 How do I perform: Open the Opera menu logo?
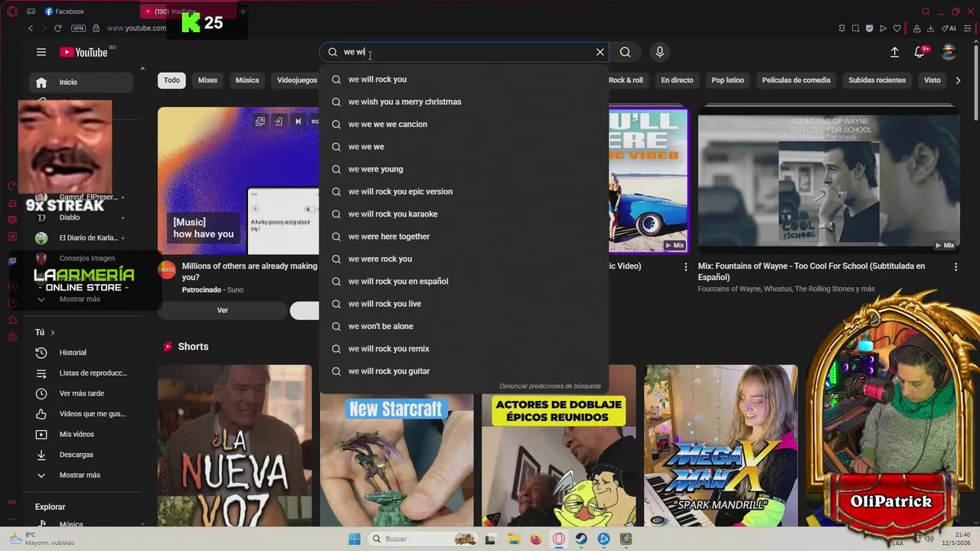12,11
